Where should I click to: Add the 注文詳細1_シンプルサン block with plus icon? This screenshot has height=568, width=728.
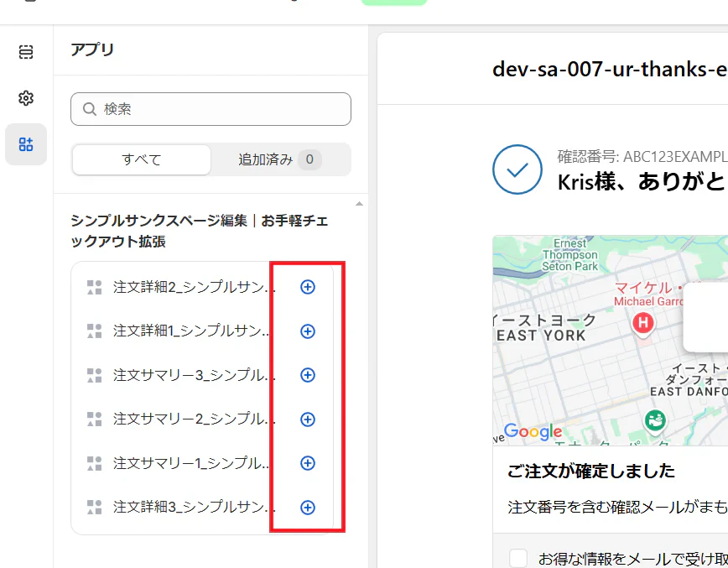point(307,331)
